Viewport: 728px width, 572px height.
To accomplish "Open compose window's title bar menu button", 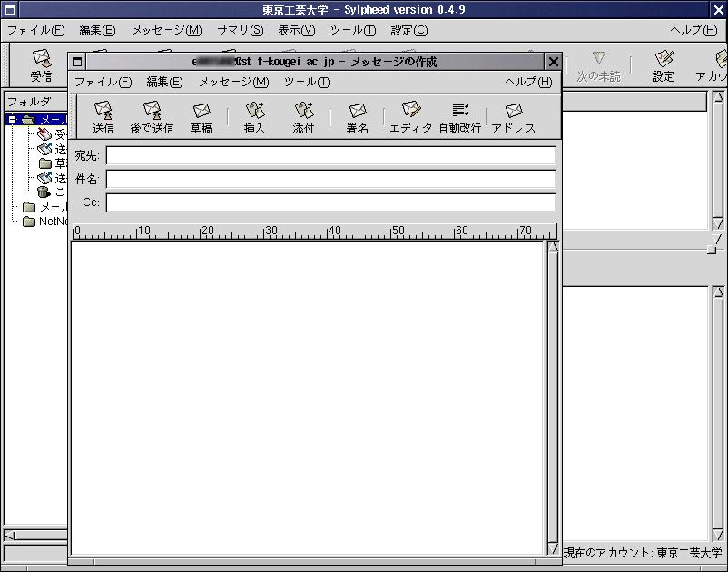I will coord(77,62).
